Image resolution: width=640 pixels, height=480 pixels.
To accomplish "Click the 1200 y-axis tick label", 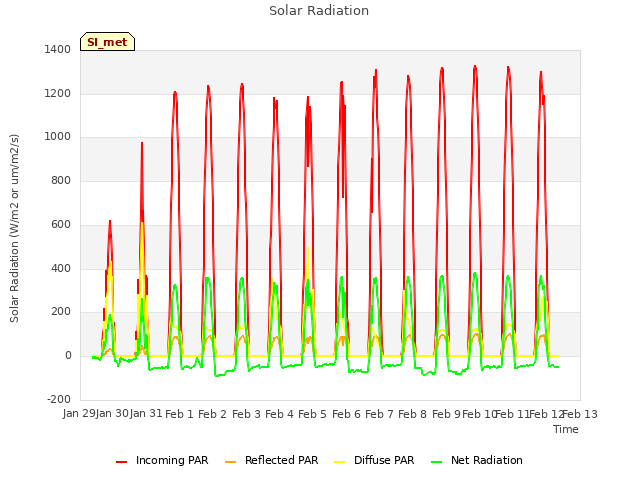I will (x=58, y=93).
